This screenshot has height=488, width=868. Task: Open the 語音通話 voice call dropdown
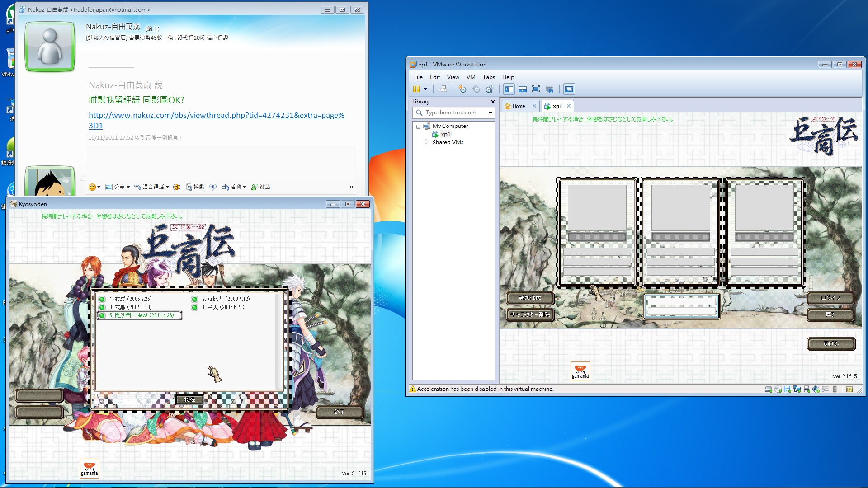click(151, 187)
